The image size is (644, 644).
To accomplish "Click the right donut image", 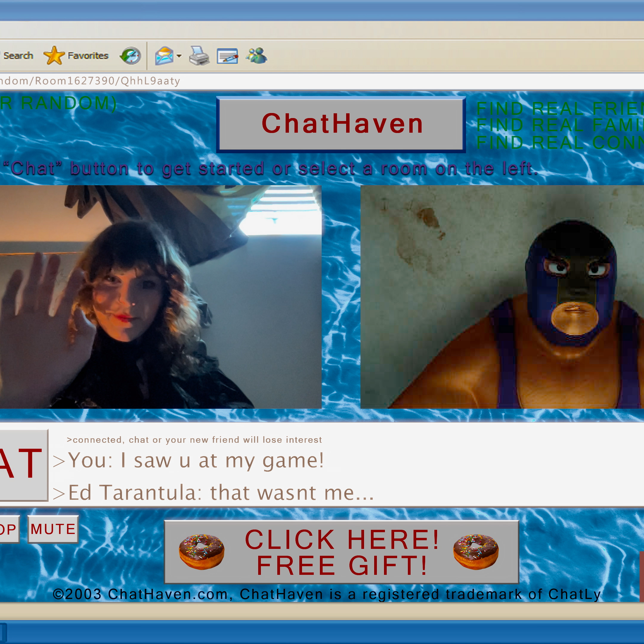I will pyautogui.click(x=476, y=552).
